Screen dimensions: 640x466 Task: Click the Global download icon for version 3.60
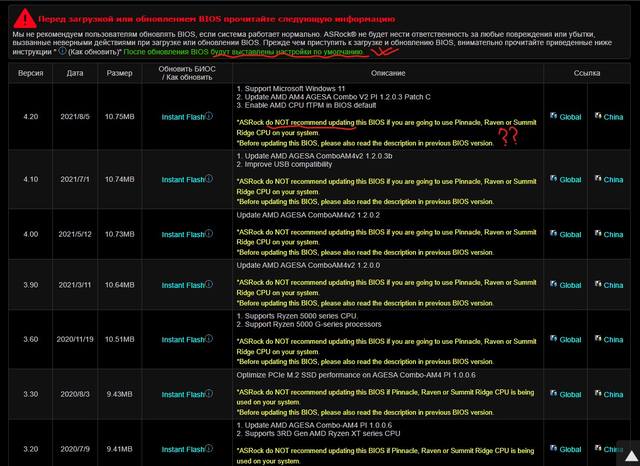click(x=553, y=338)
